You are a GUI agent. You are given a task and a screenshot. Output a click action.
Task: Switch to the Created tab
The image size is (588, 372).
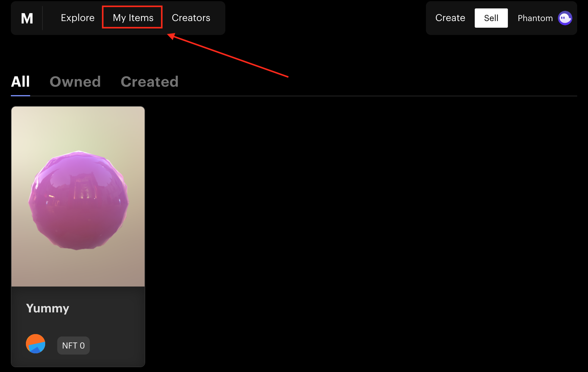pyautogui.click(x=149, y=82)
